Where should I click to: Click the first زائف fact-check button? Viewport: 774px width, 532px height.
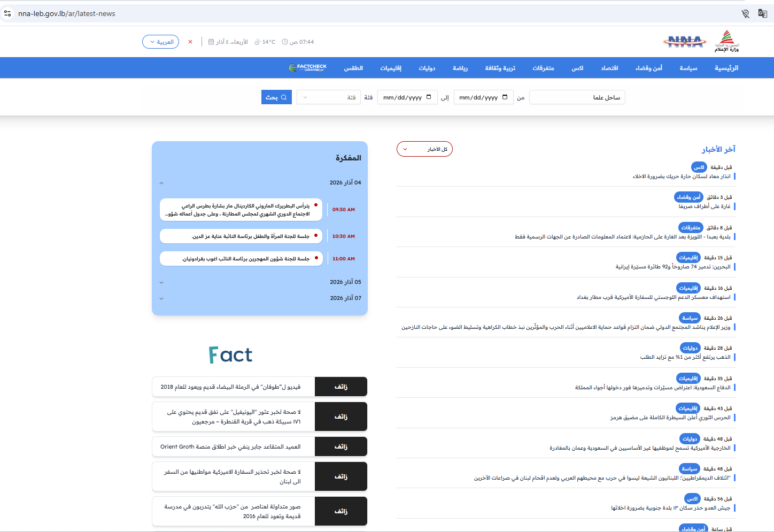341,386
